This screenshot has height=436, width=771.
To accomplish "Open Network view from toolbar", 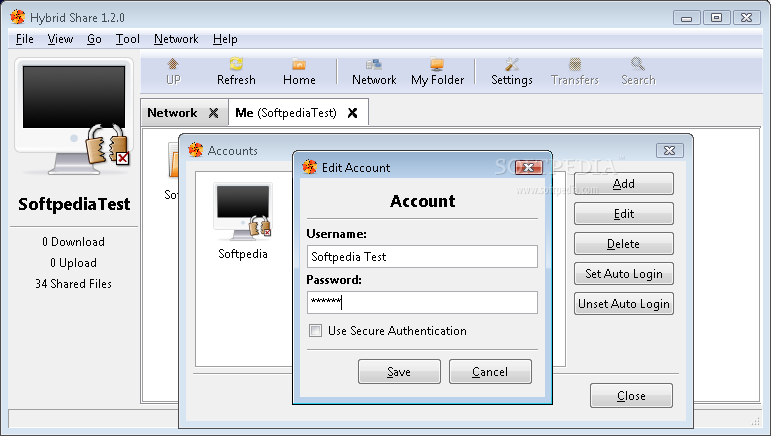I will click(374, 72).
